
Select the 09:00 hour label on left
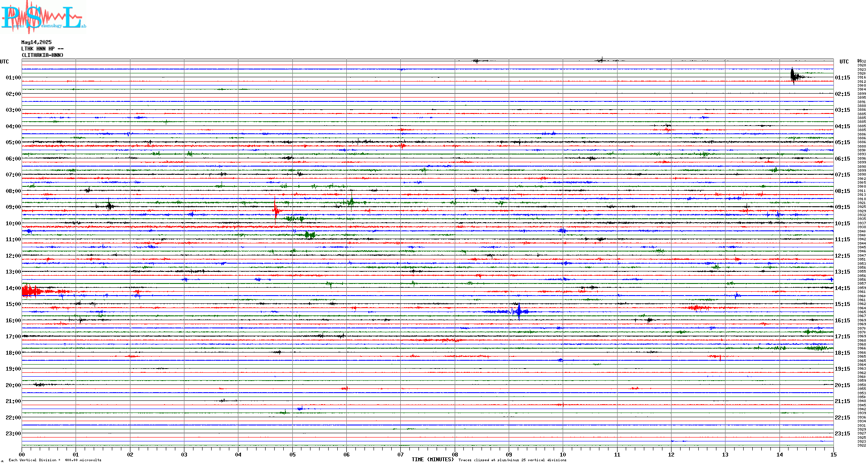pyautogui.click(x=13, y=207)
